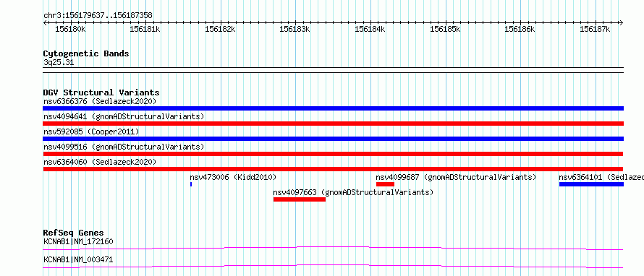Select the 3q25.31 band label
644x276 pixels.
(x=59, y=63)
